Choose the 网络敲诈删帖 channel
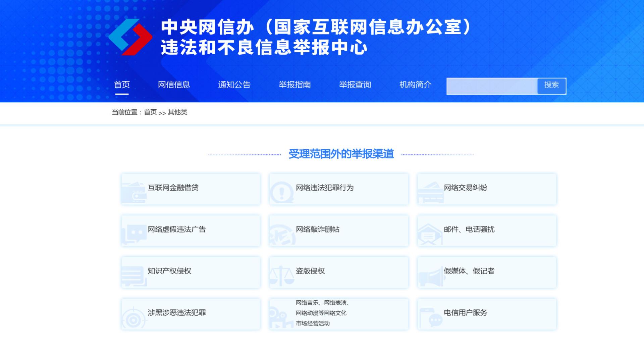The image size is (644, 353). 339,231
